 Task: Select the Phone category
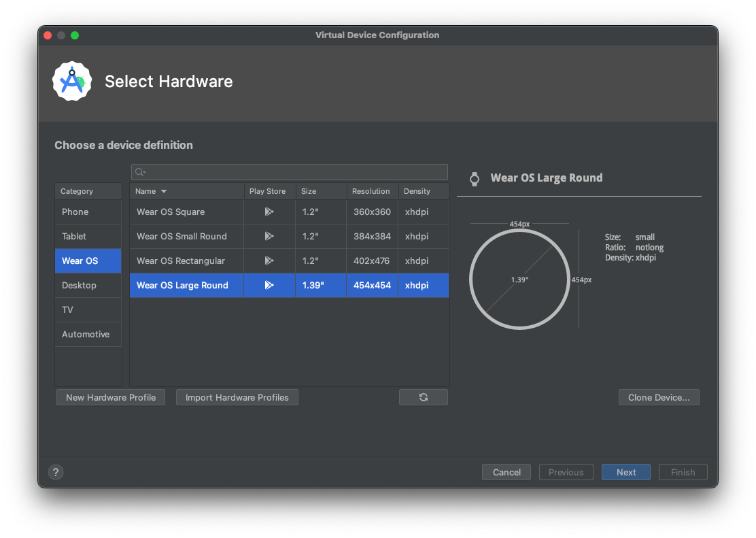88,212
